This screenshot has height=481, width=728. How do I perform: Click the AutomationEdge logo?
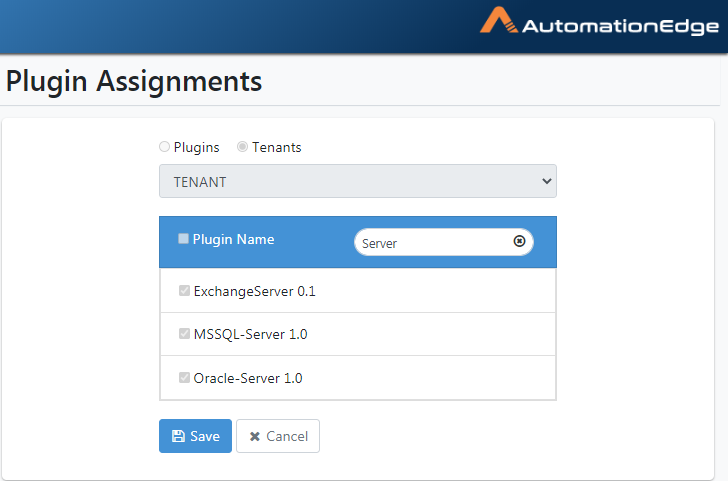point(599,21)
